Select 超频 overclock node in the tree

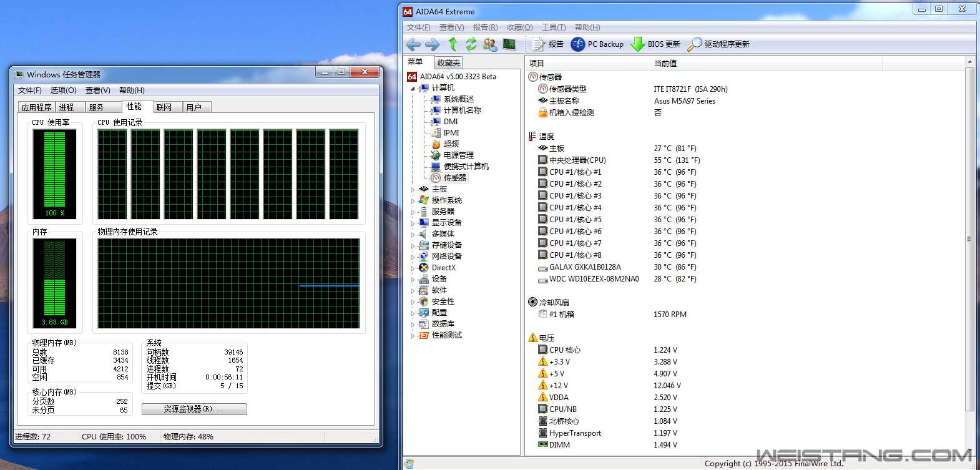pos(451,144)
